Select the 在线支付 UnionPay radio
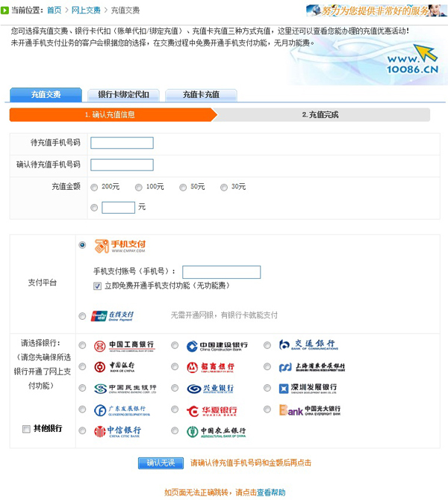 coord(82,316)
